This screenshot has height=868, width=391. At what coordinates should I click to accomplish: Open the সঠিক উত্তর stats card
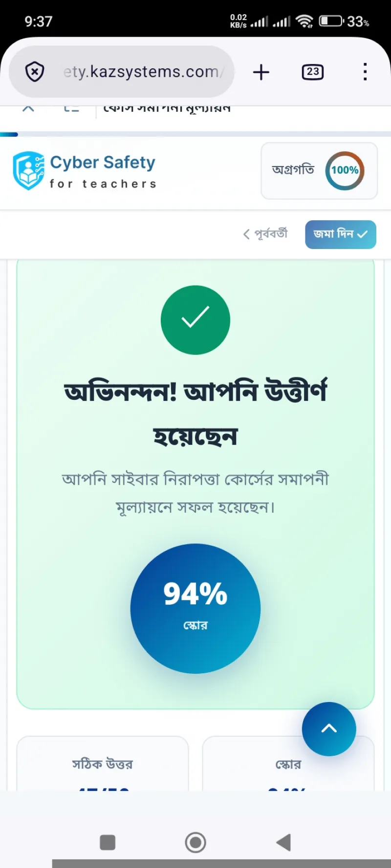(x=103, y=764)
